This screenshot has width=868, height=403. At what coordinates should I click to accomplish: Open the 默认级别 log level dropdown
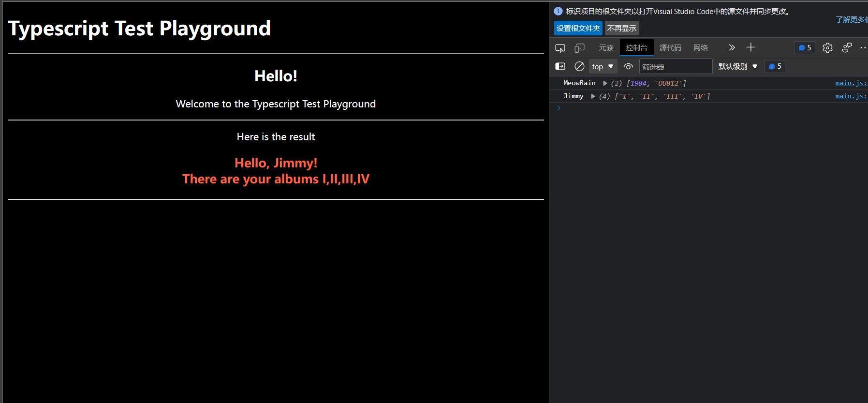click(737, 66)
